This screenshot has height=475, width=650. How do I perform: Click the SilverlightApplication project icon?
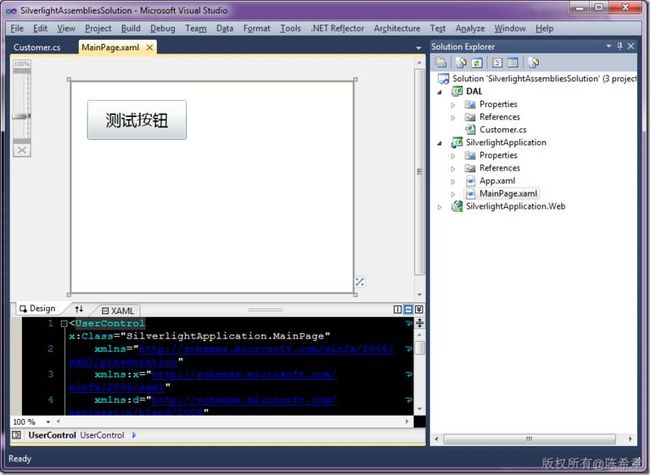(x=457, y=142)
